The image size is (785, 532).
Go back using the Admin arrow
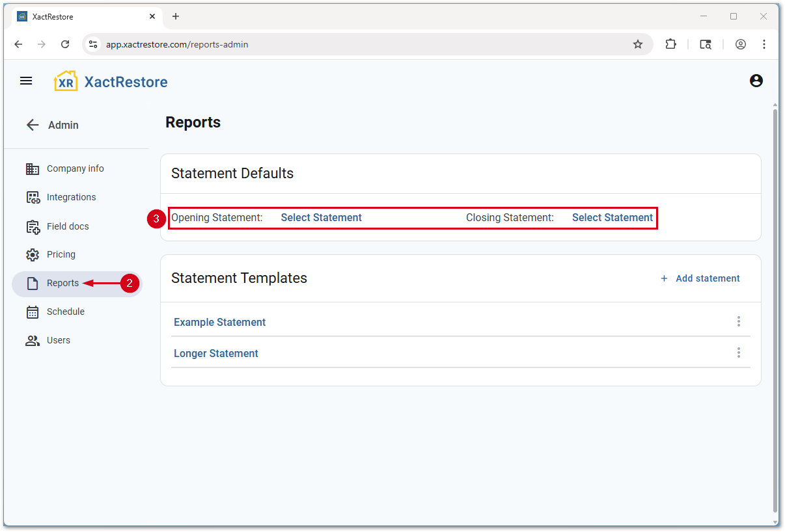coord(33,125)
